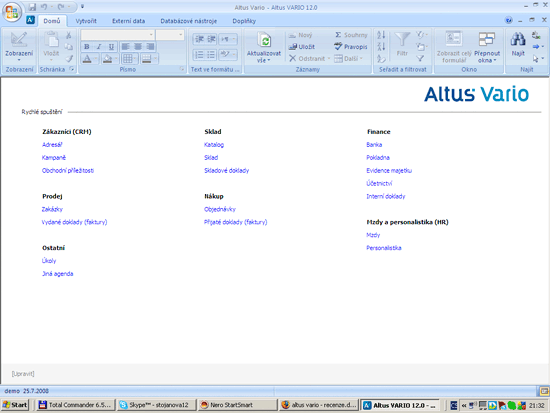Image resolution: width=550 pixels, height=413 pixels.
Task: Click the Copy icon in Schránka group
Action: coord(69,47)
